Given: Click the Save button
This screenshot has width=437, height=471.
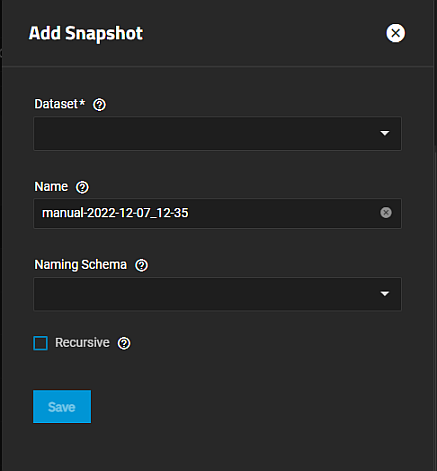Looking at the screenshot, I should coord(62,407).
